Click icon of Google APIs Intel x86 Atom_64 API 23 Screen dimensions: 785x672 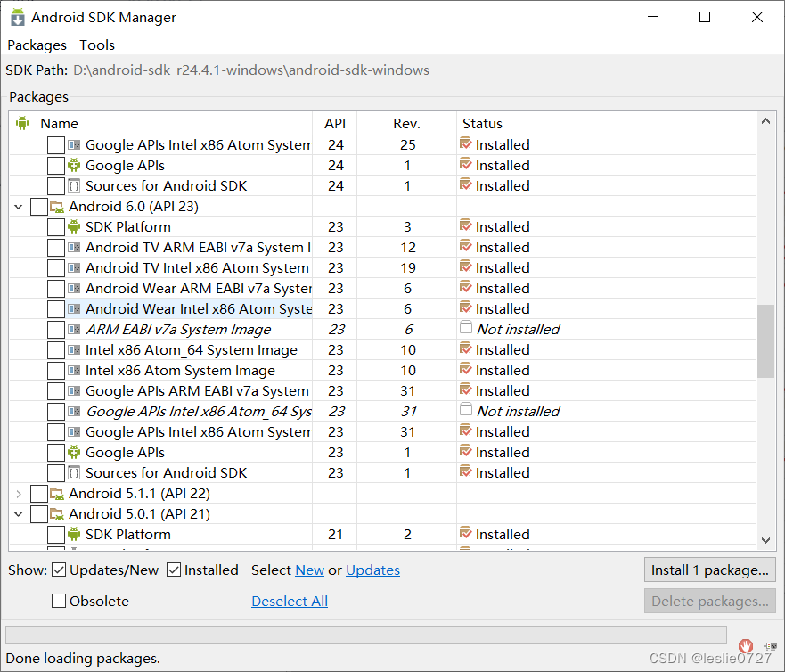pyautogui.click(x=74, y=411)
